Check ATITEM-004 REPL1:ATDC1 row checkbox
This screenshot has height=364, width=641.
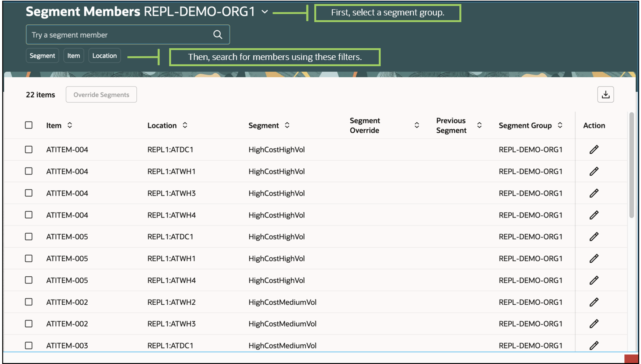click(29, 150)
